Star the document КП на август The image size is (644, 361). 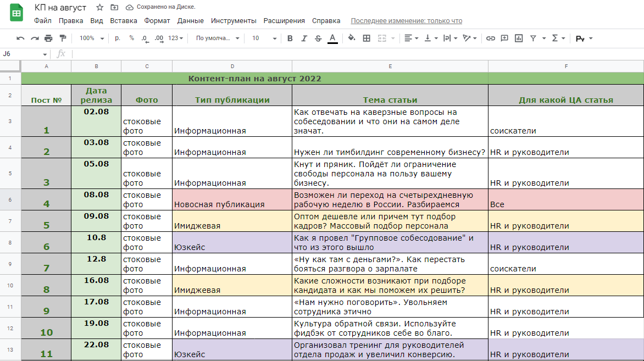[x=99, y=7]
